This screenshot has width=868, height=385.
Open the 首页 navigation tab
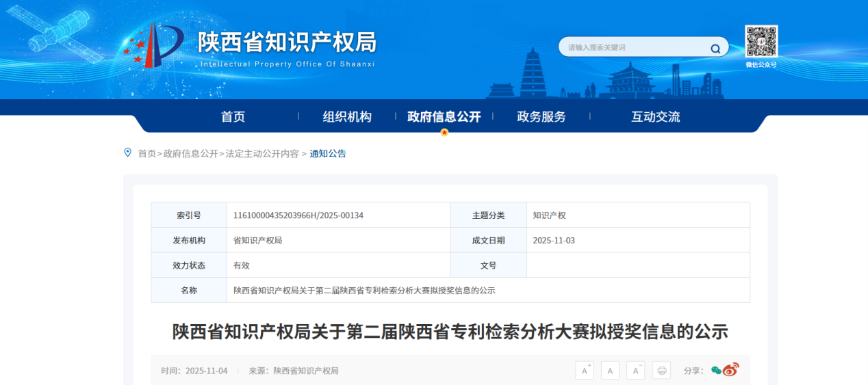233,117
